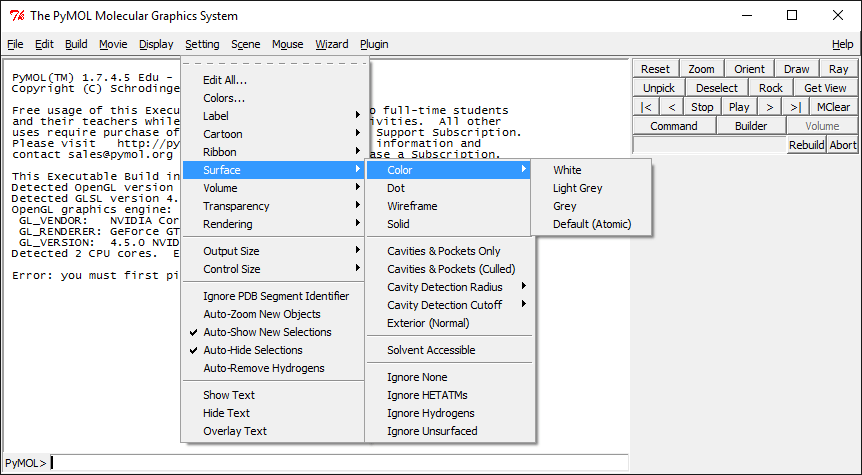Set surface color to Grey
This screenshot has height=475, width=862.
click(x=591, y=206)
